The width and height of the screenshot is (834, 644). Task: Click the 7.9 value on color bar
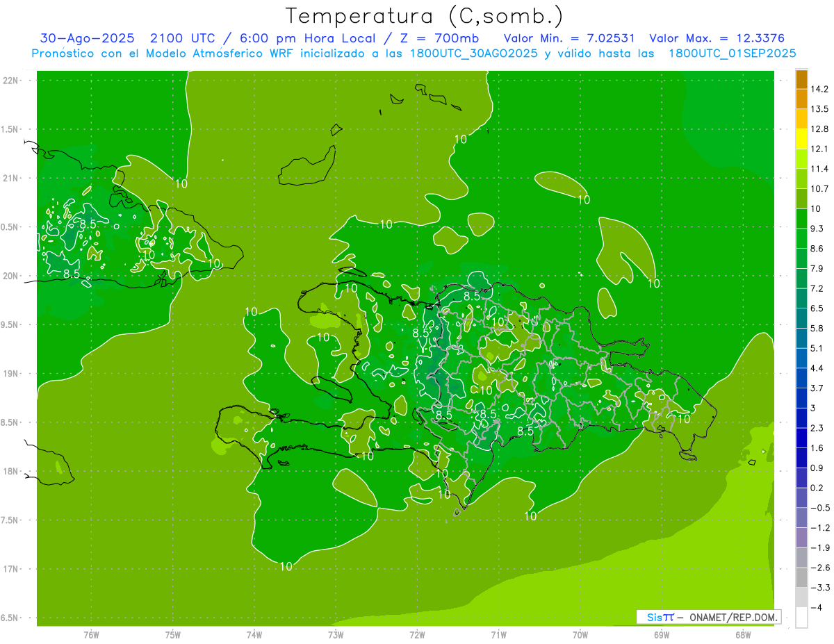click(x=817, y=268)
